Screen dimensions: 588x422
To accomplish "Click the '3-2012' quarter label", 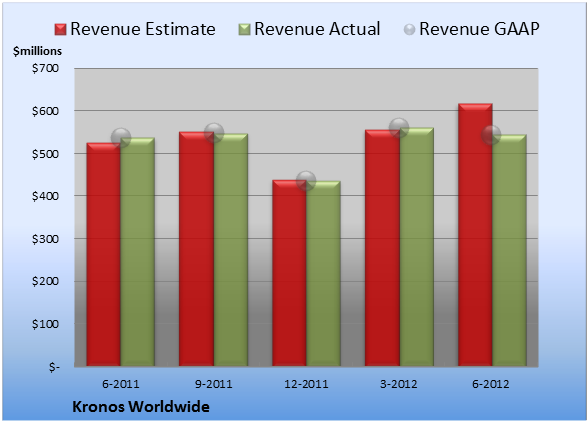I will coord(399,384).
